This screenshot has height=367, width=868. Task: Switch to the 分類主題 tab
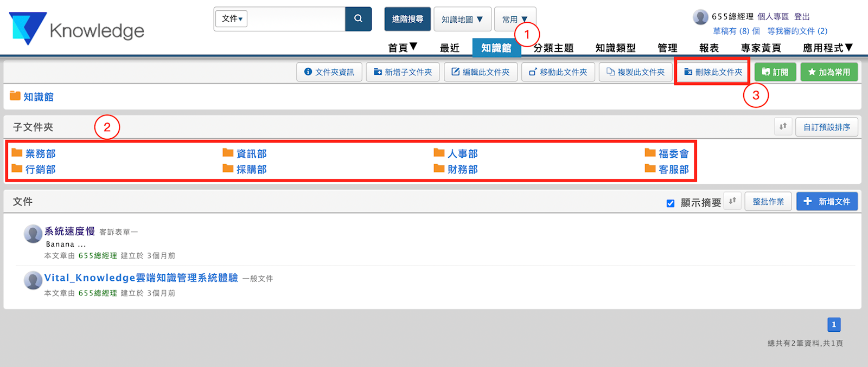(x=553, y=48)
